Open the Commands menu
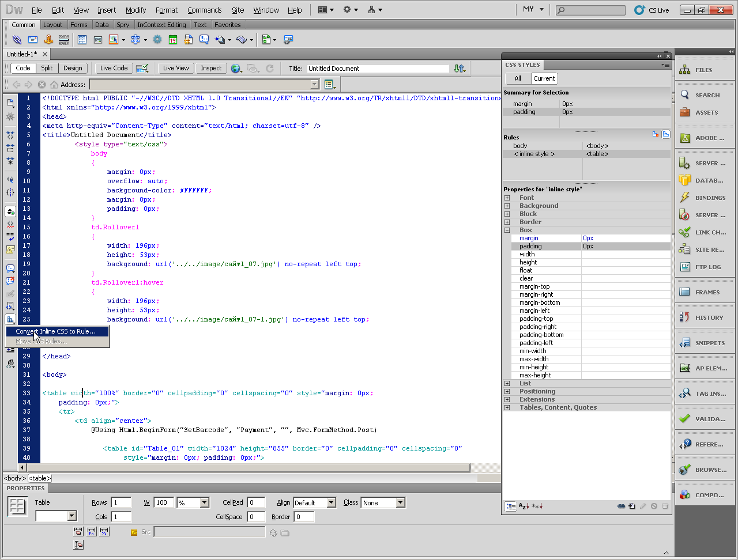Screen dimensions: 738x560 coord(204,10)
